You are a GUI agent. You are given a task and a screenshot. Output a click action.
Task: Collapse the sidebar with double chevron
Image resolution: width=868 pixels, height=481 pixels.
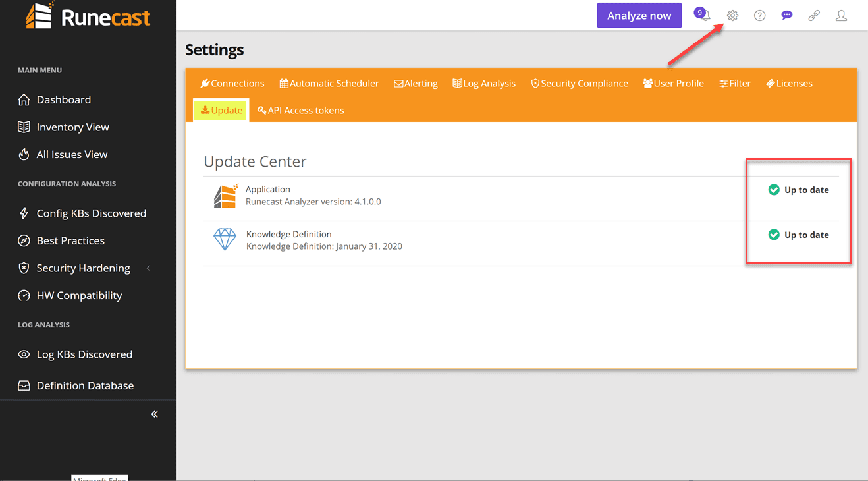[x=155, y=414]
